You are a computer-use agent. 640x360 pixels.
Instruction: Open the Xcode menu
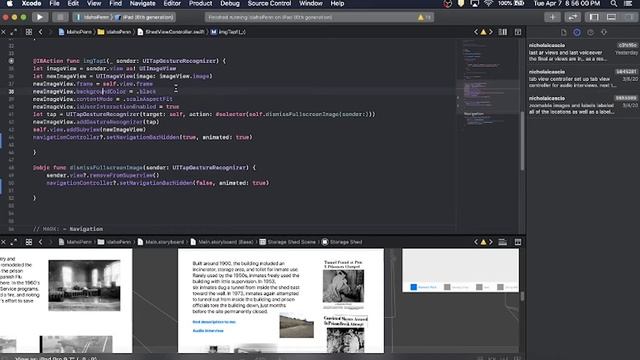pyautogui.click(x=31, y=3)
